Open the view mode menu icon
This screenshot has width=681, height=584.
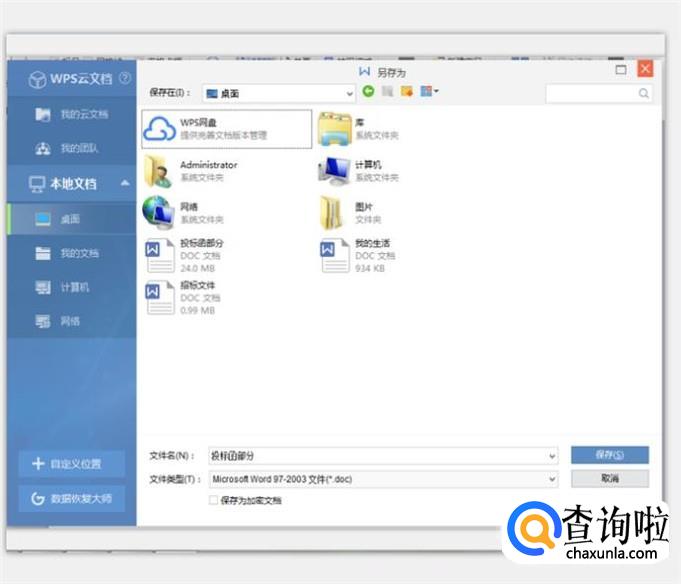tap(429, 91)
